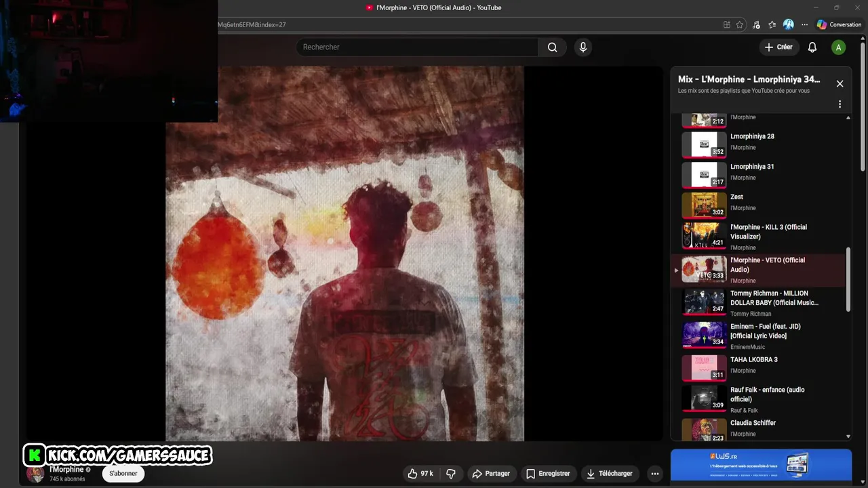Image resolution: width=868 pixels, height=488 pixels.
Task: Open the Edge profile picture
Action: coord(788,24)
